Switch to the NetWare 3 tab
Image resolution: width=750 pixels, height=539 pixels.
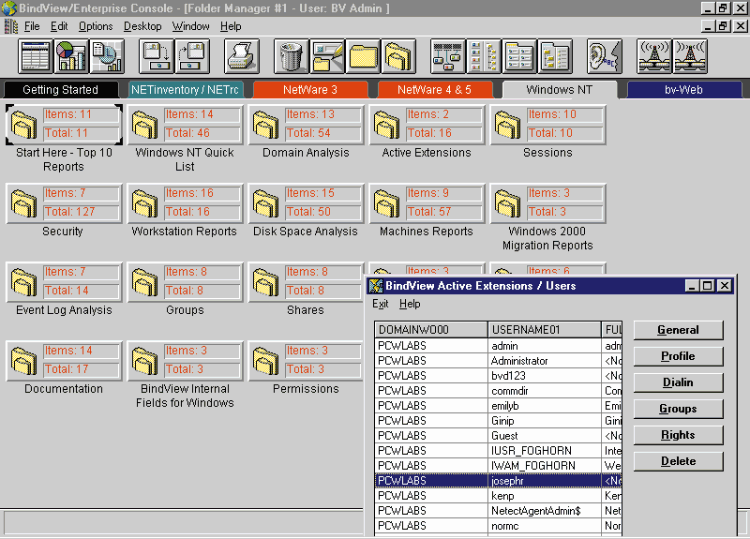point(310,89)
